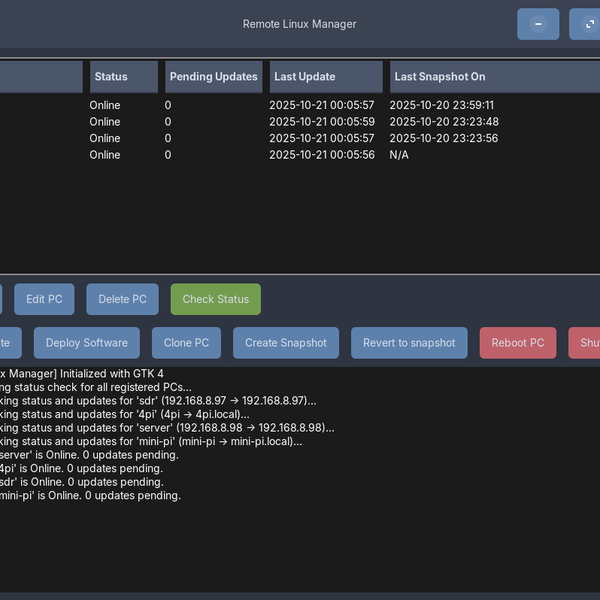Click the Delete PC button
Image resolution: width=600 pixels, height=600 pixels.
coord(122,299)
